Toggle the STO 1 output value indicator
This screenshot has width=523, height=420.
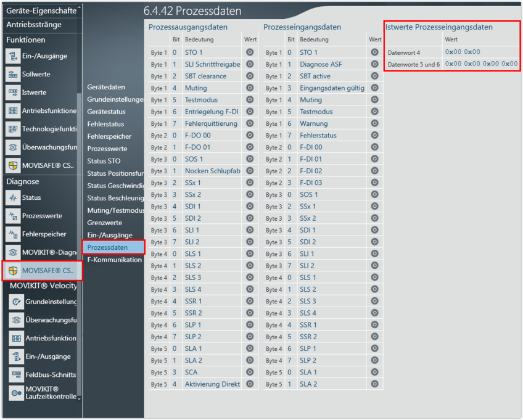(250, 52)
